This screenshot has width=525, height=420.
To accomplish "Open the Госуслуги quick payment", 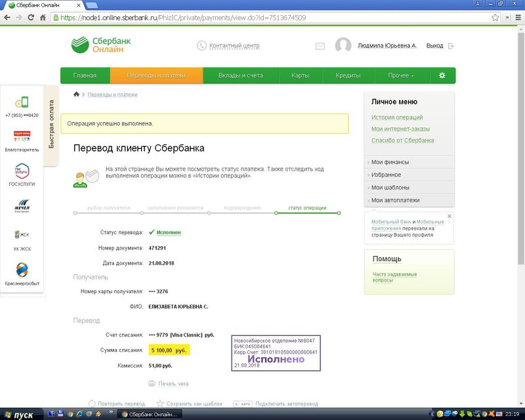I will click(22, 175).
